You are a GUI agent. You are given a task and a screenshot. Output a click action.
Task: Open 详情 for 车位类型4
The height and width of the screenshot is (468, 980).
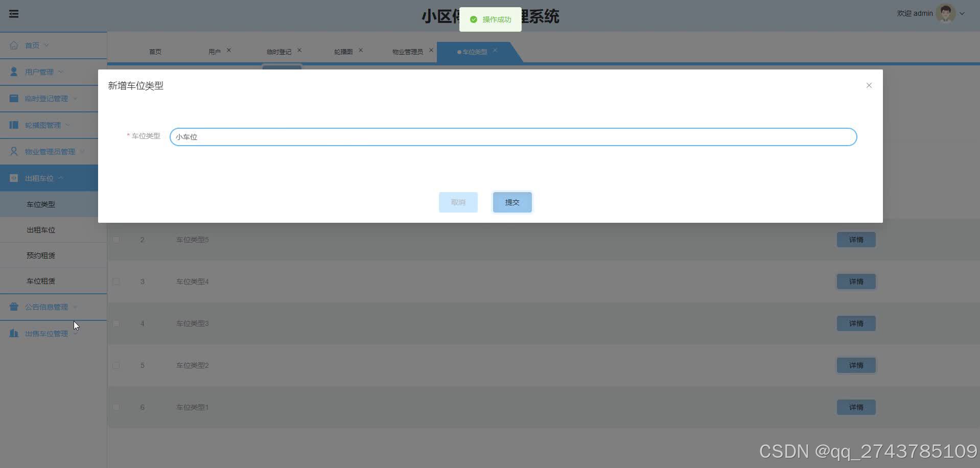coord(856,282)
